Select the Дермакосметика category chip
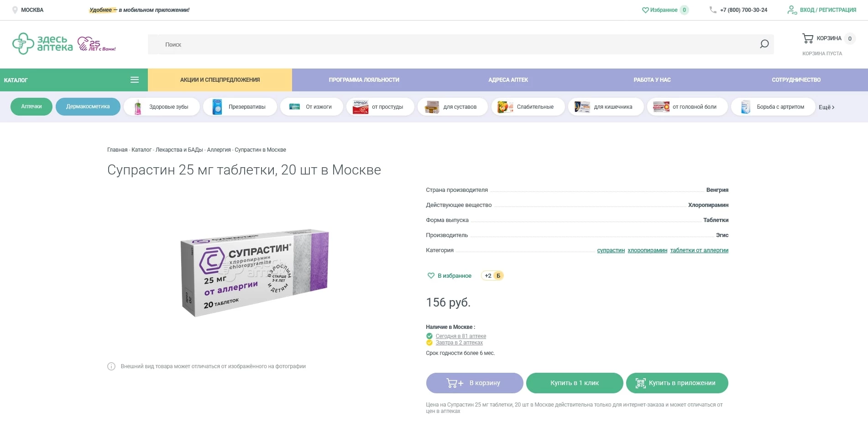Viewport: 868px width, 423px height. coord(88,107)
